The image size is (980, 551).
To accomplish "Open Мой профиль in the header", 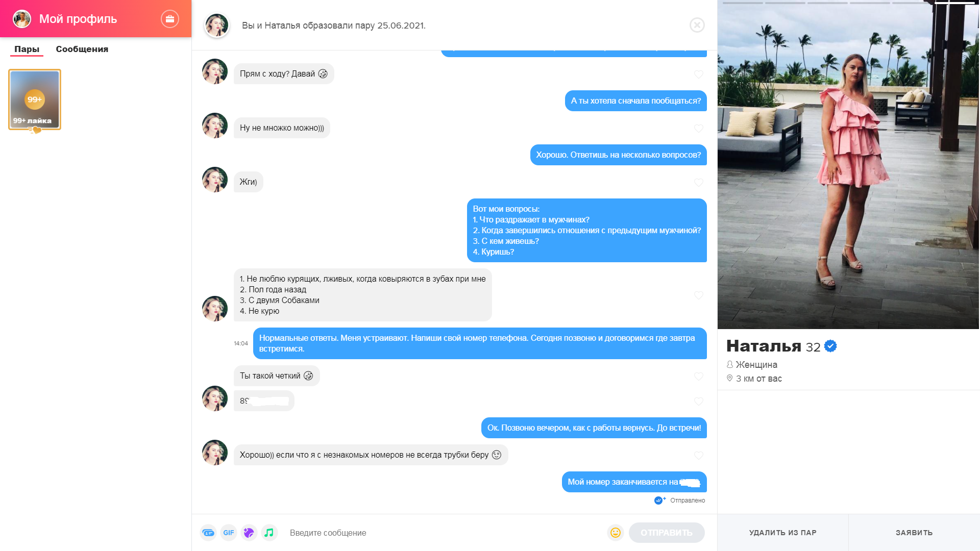I will [78, 19].
